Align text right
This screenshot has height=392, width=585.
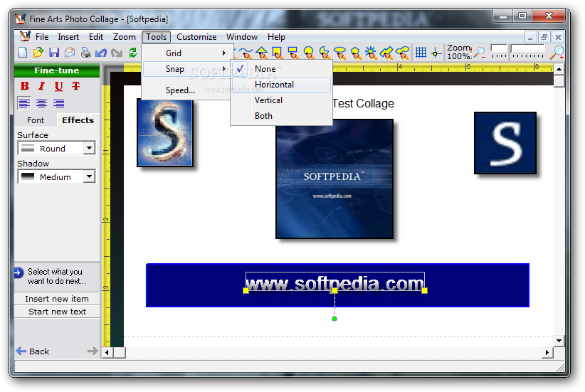click(58, 103)
